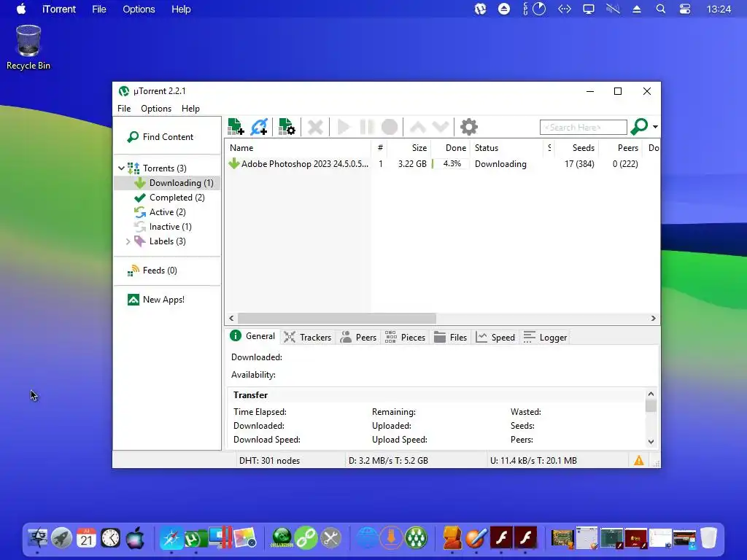Click Add Torrent from URL icon

[259, 127]
